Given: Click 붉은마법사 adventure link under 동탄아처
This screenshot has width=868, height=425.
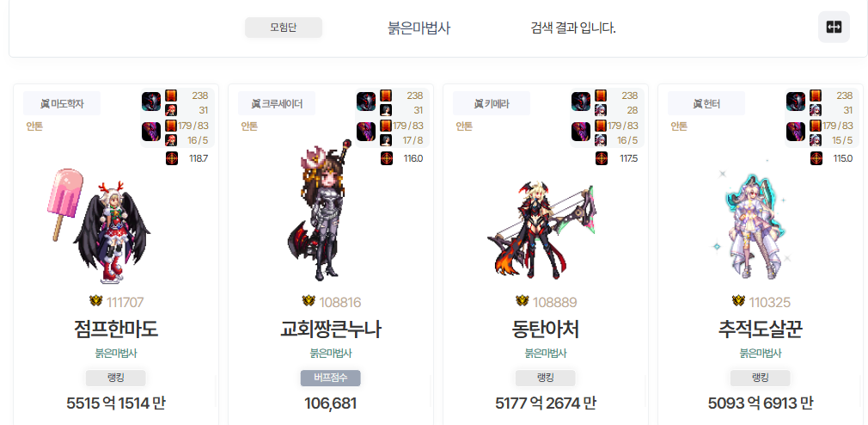Looking at the screenshot, I should click(545, 354).
